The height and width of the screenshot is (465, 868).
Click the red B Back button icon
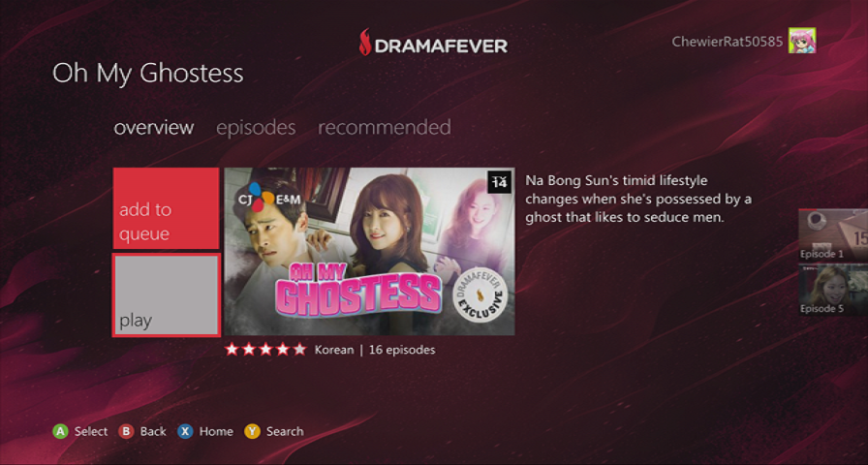126,431
